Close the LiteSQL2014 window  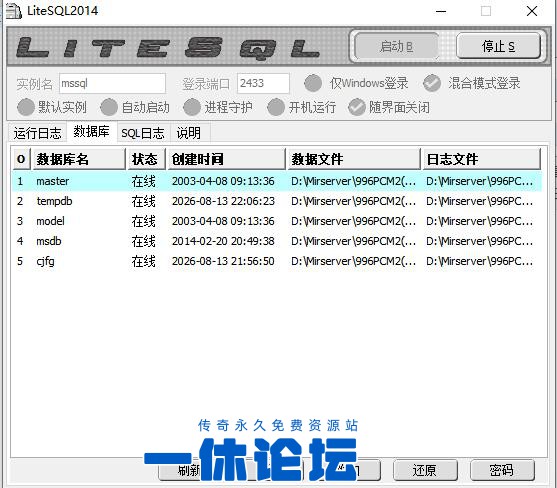[532, 11]
